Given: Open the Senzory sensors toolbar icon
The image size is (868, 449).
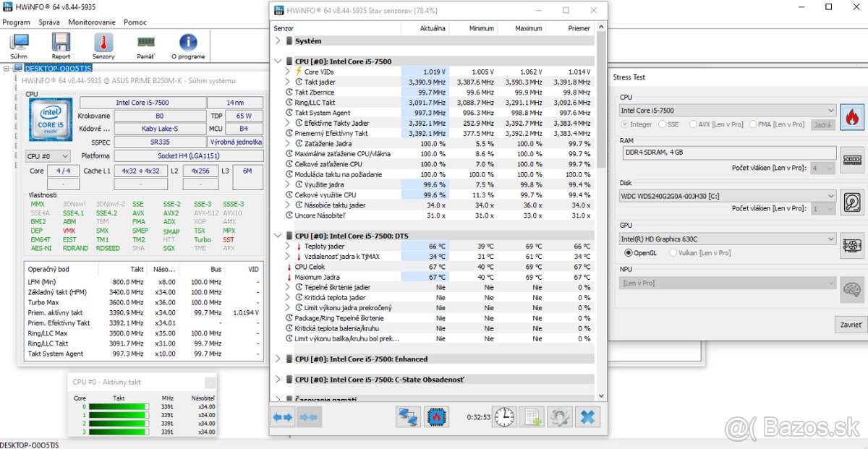Looking at the screenshot, I should [103, 46].
